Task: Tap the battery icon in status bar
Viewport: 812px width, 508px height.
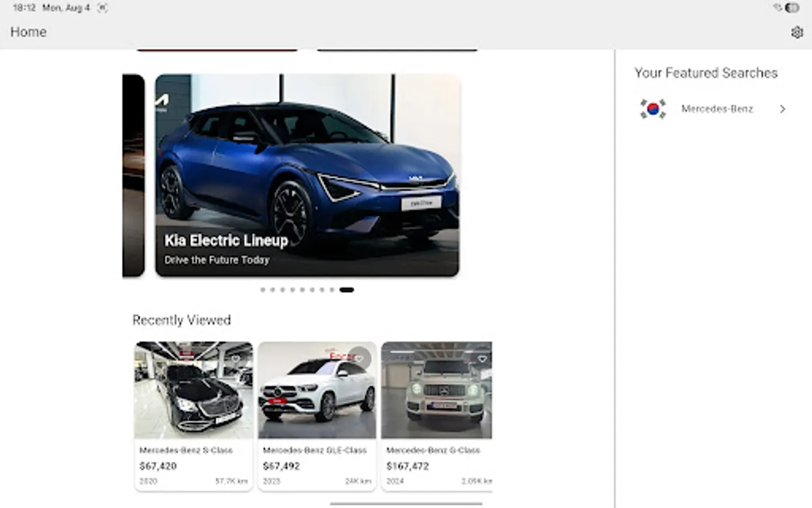Action: point(792,8)
